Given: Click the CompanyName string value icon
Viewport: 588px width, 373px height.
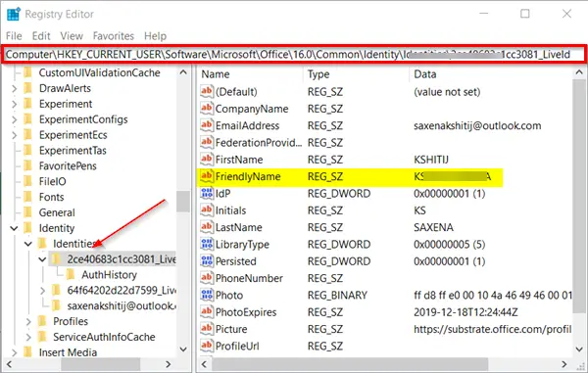Looking at the screenshot, I should pos(207,109).
